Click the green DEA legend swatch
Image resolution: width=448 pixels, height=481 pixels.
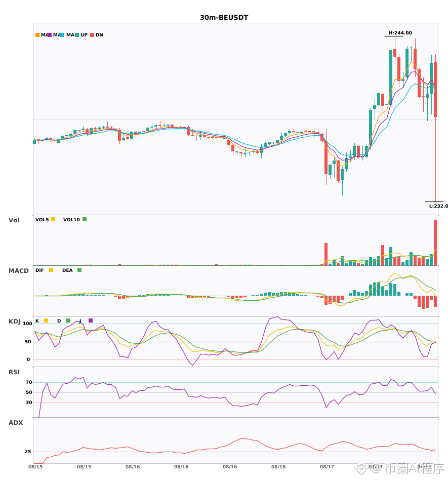[x=79, y=270]
